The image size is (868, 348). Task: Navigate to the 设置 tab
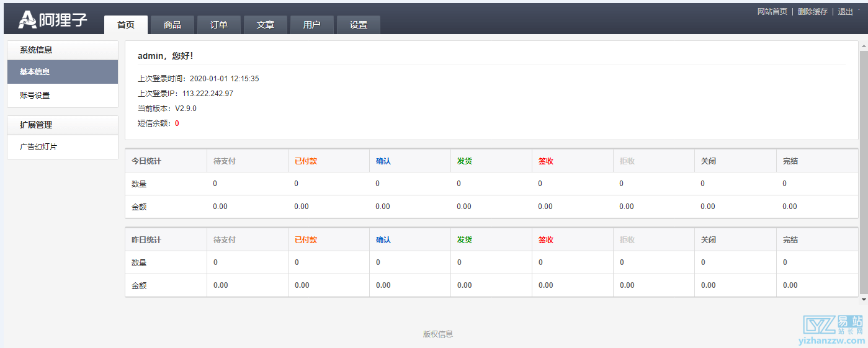[359, 25]
